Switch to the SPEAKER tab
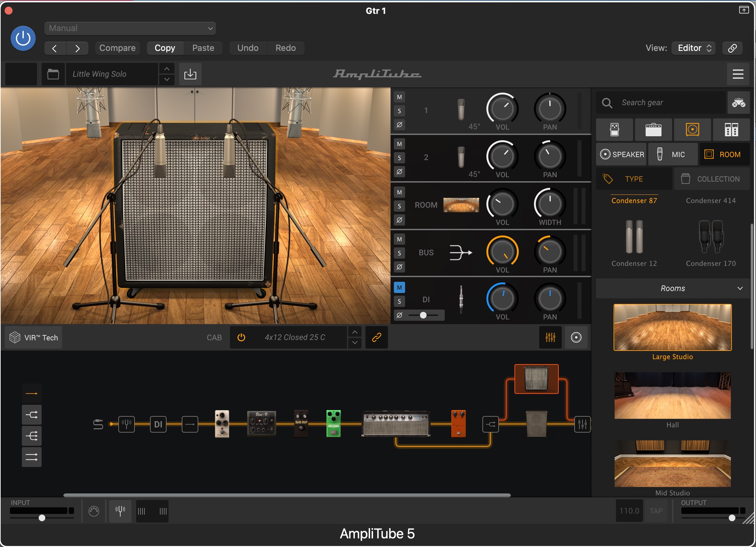 click(621, 154)
